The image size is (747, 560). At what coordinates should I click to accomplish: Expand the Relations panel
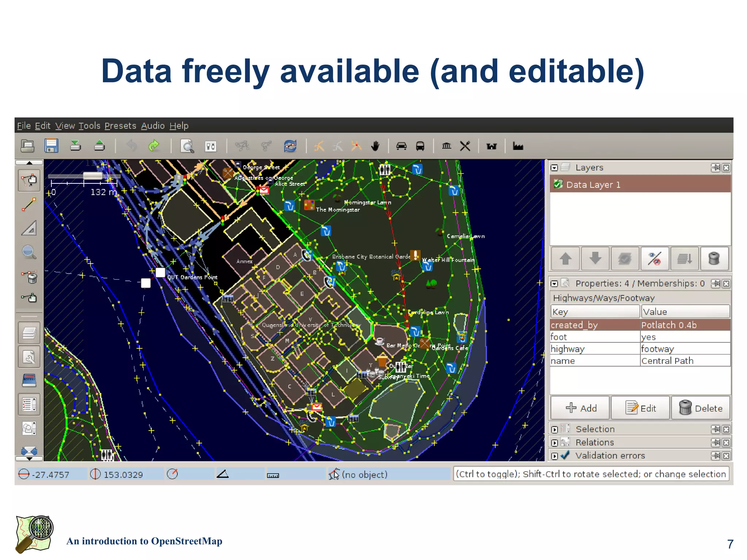click(x=555, y=443)
